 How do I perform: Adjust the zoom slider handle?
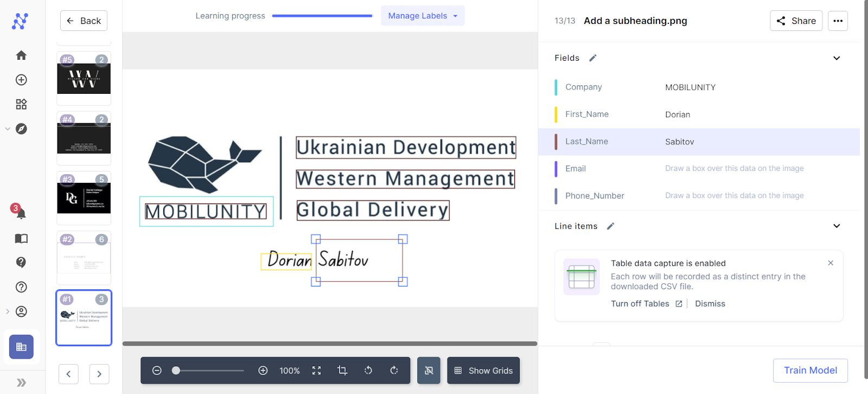click(x=176, y=371)
